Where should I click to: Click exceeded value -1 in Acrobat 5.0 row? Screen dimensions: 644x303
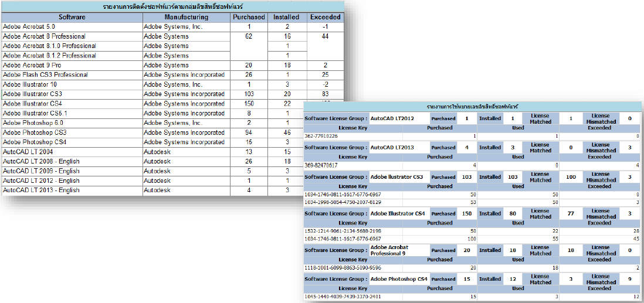coord(326,27)
